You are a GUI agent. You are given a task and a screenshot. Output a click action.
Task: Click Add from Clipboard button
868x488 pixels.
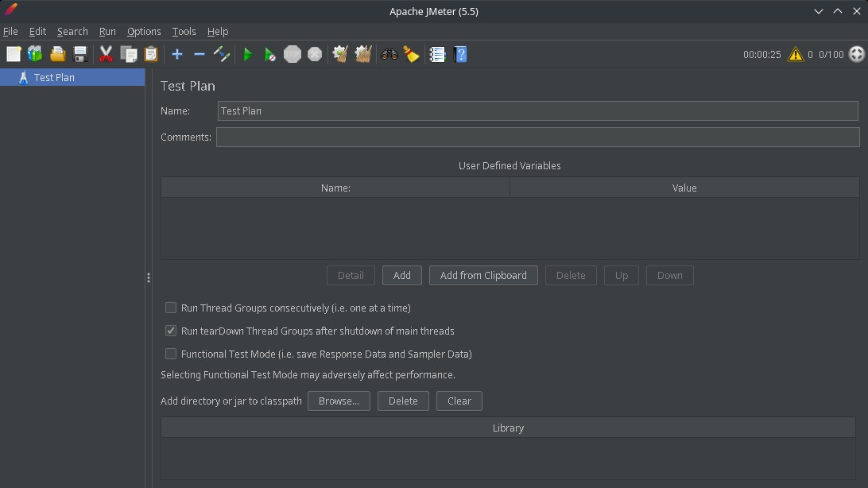pyautogui.click(x=483, y=276)
